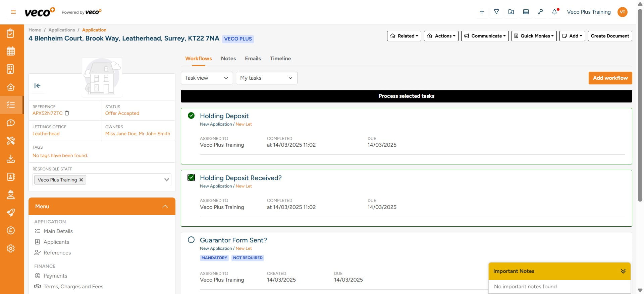
Task: Open the hamburger menu icon
Action: [x=13, y=12]
